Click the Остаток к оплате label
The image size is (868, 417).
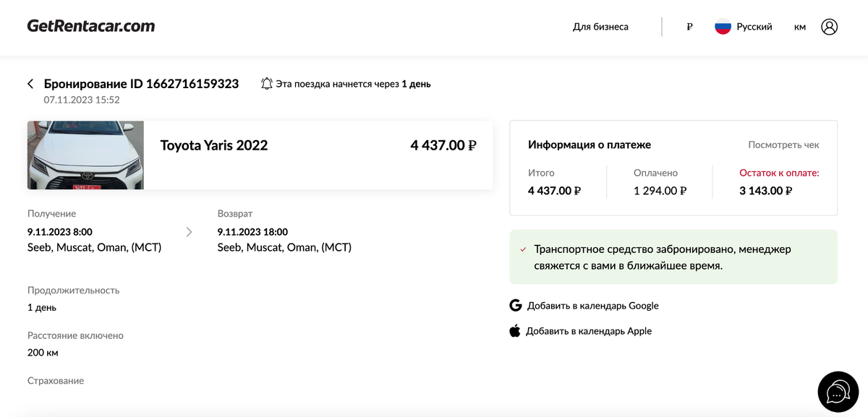point(779,173)
